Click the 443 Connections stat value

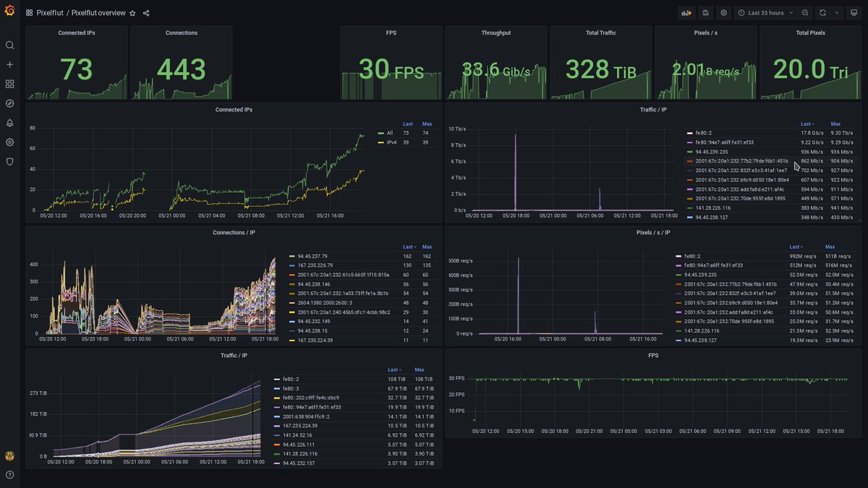[x=182, y=69]
